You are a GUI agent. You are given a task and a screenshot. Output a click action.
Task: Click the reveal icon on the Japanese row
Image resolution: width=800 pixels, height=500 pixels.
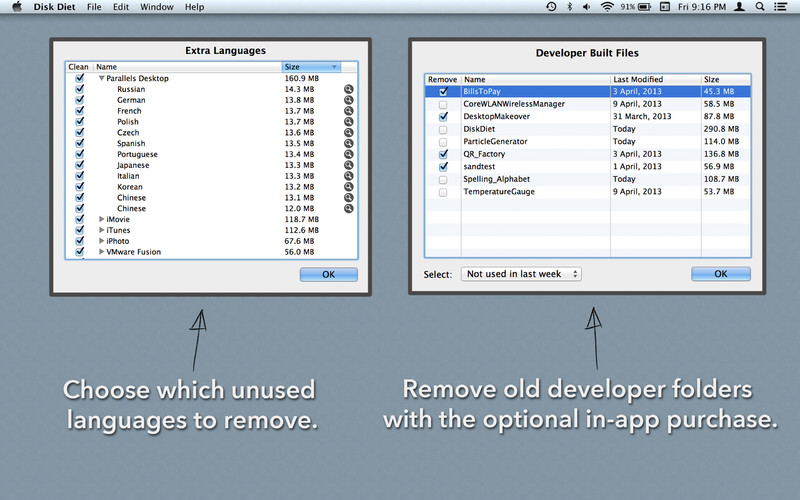coord(348,165)
